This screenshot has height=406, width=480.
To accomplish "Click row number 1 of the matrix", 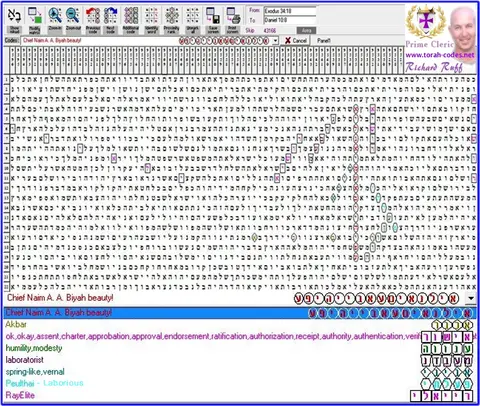I will tap(6, 79).
